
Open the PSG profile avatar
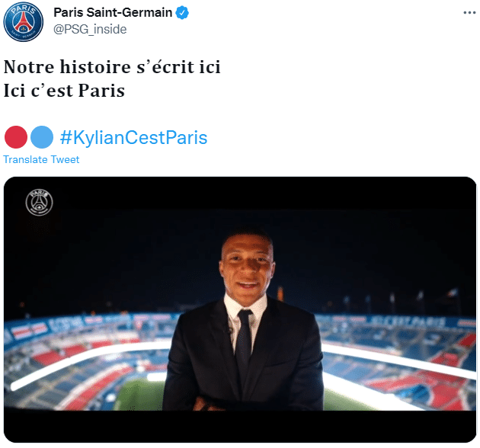click(24, 21)
